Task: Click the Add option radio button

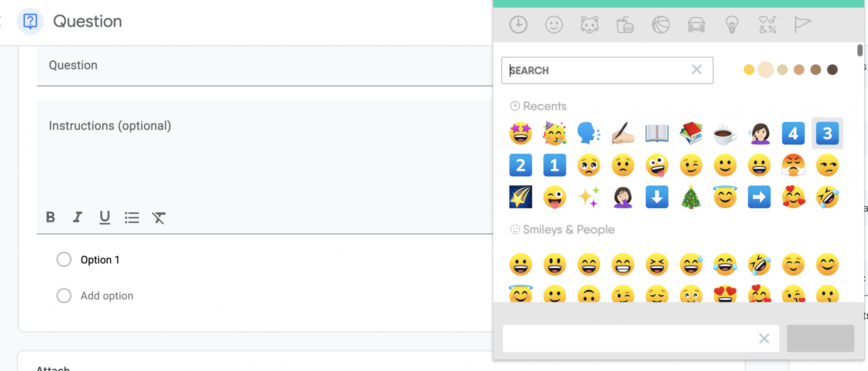Action: click(64, 296)
